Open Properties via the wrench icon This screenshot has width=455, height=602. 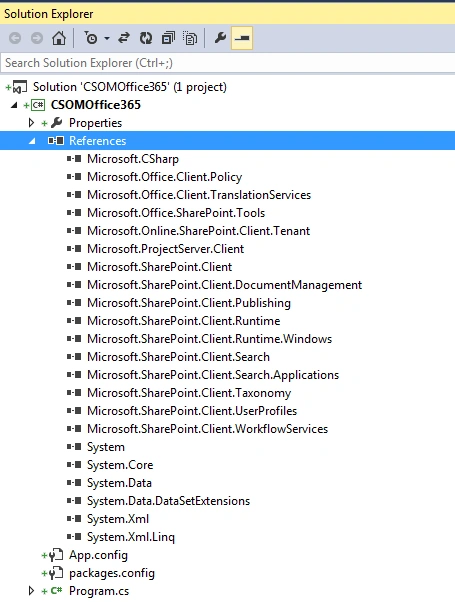point(220,38)
